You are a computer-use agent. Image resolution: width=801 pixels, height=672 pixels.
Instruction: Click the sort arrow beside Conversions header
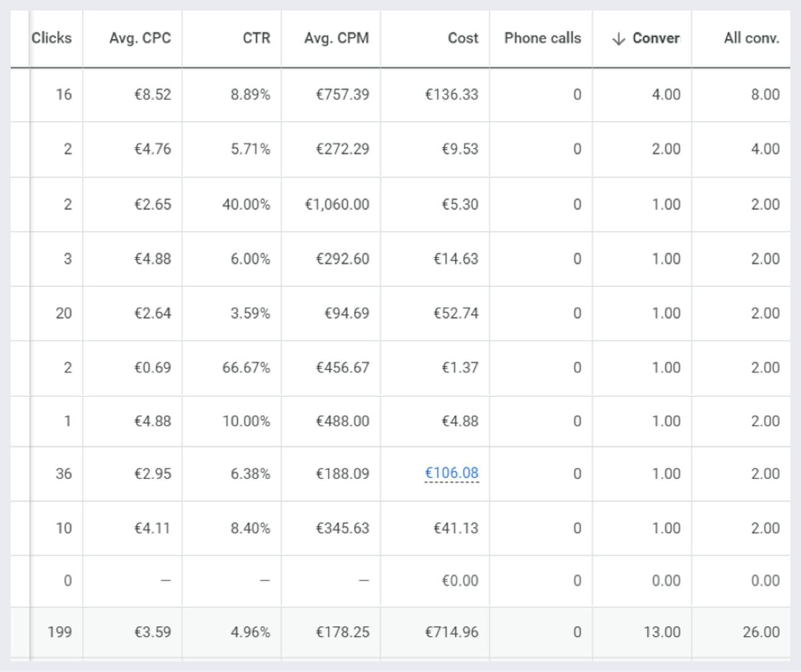pyautogui.click(x=619, y=39)
